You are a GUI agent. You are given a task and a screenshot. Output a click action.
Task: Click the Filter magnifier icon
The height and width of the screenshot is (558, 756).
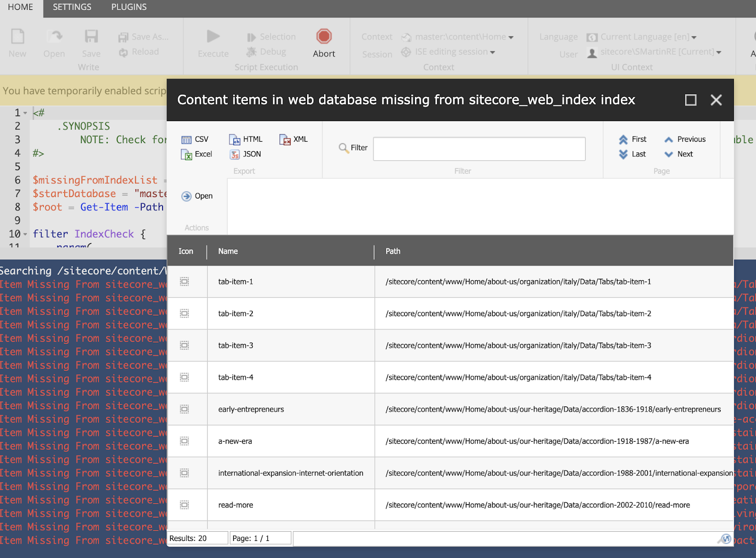click(344, 148)
